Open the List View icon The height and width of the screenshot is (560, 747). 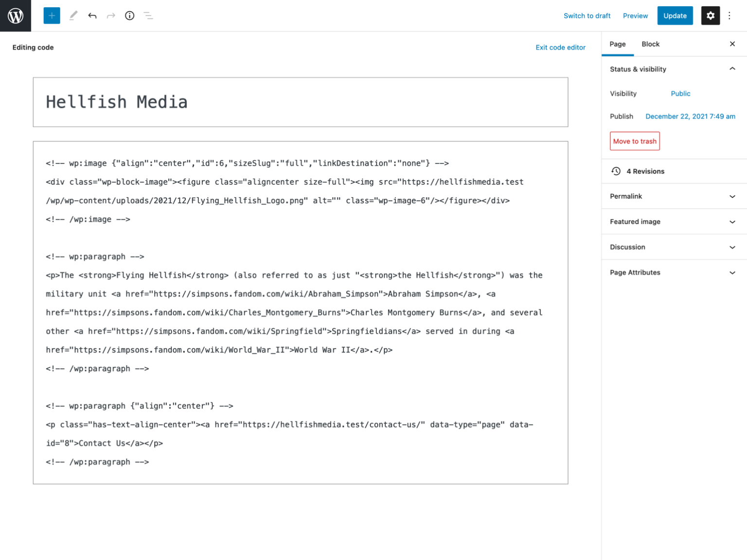tap(148, 16)
